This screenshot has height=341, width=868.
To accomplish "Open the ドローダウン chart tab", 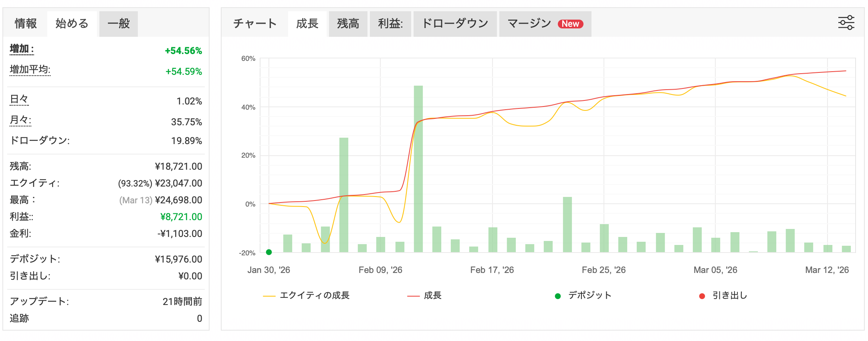I will (455, 24).
